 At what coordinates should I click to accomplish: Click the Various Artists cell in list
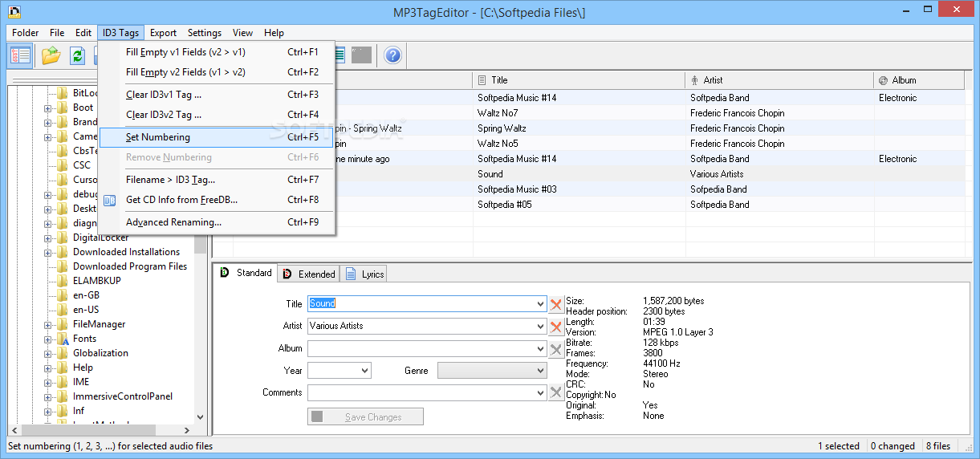pyautogui.click(x=717, y=174)
